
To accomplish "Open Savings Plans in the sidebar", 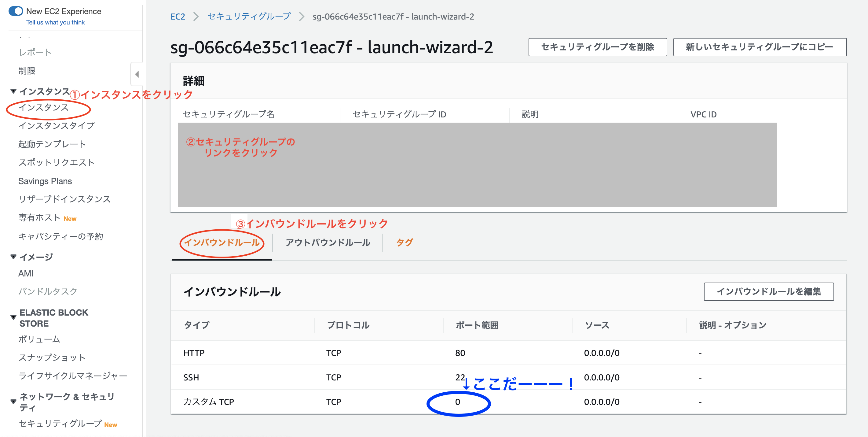I will [x=45, y=181].
